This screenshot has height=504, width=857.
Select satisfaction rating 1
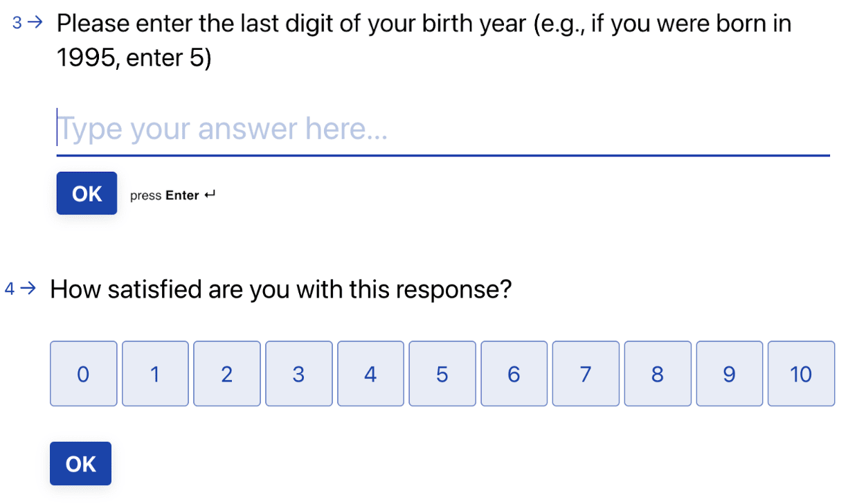point(155,374)
